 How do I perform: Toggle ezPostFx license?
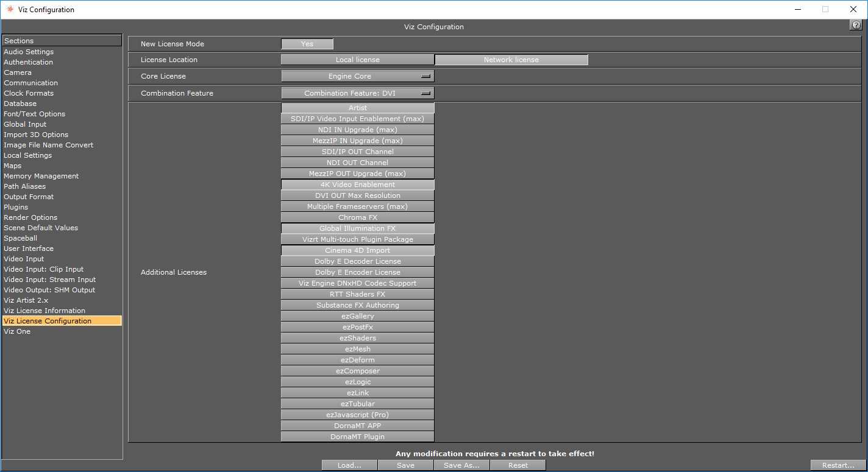coord(358,327)
